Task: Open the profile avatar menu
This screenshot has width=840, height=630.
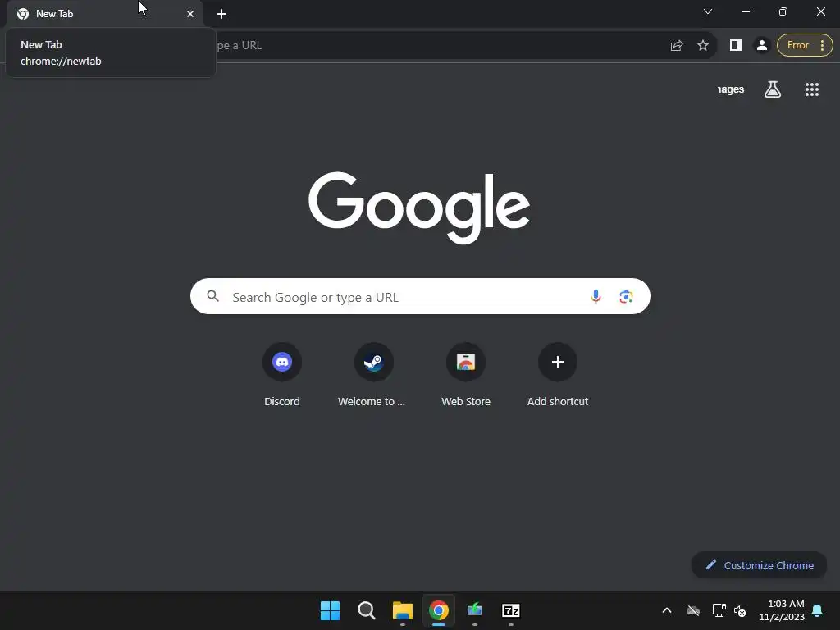Action: click(762, 46)
